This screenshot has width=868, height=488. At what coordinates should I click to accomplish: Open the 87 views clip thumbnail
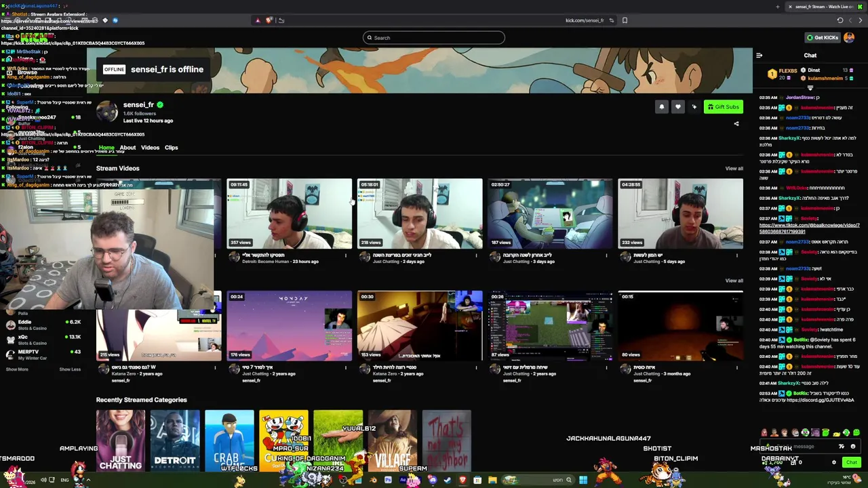click(550, 326)
